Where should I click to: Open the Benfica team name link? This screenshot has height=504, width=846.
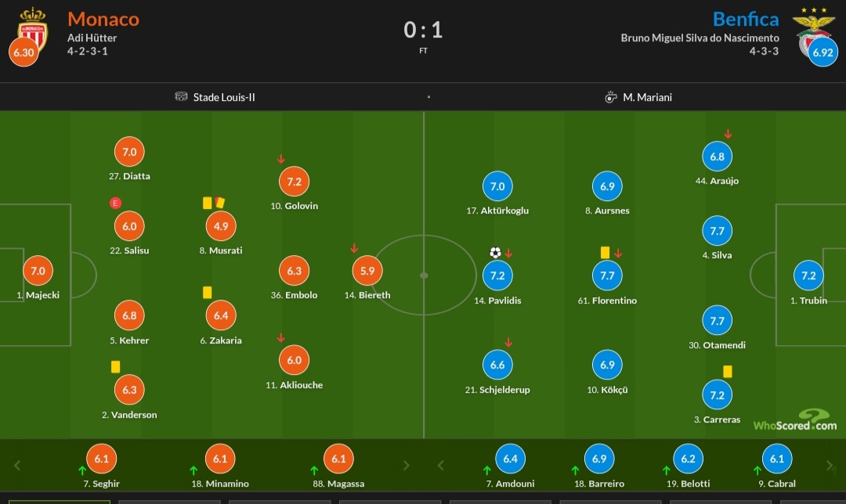(x=746, y=20)
